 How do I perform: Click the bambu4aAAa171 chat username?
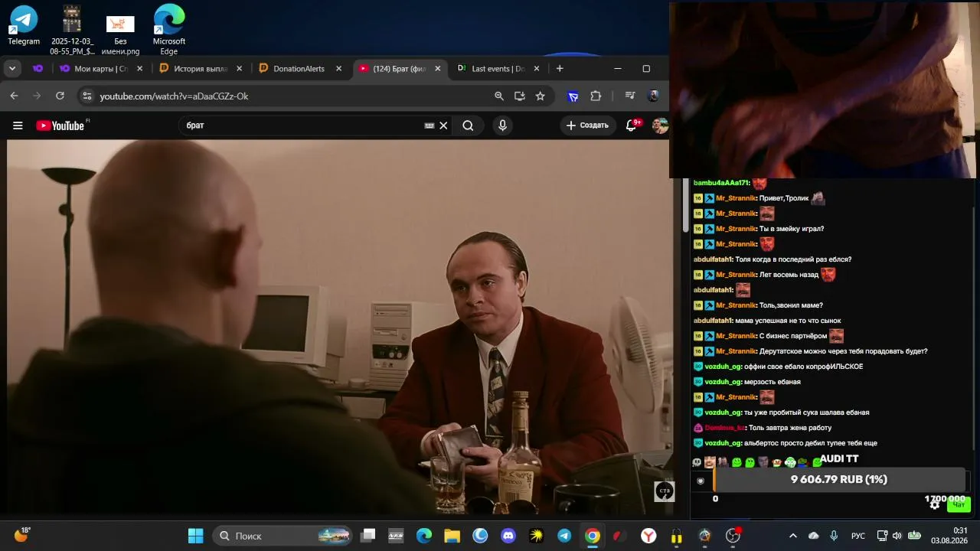(x=721, y=183)
